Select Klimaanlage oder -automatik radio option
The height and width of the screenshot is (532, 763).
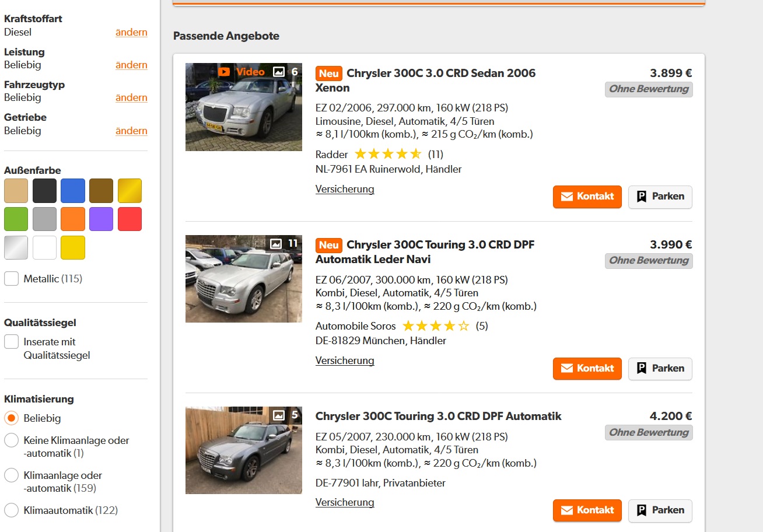12,475
